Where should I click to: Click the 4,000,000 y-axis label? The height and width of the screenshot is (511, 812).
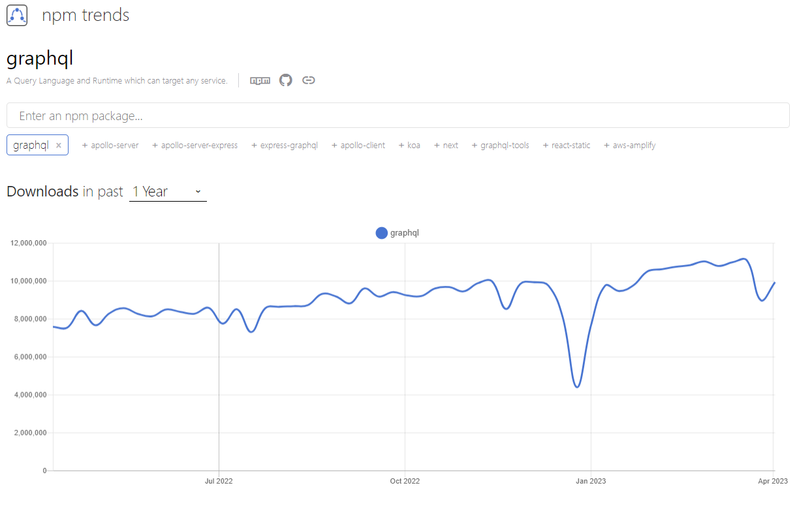[31, 395]
